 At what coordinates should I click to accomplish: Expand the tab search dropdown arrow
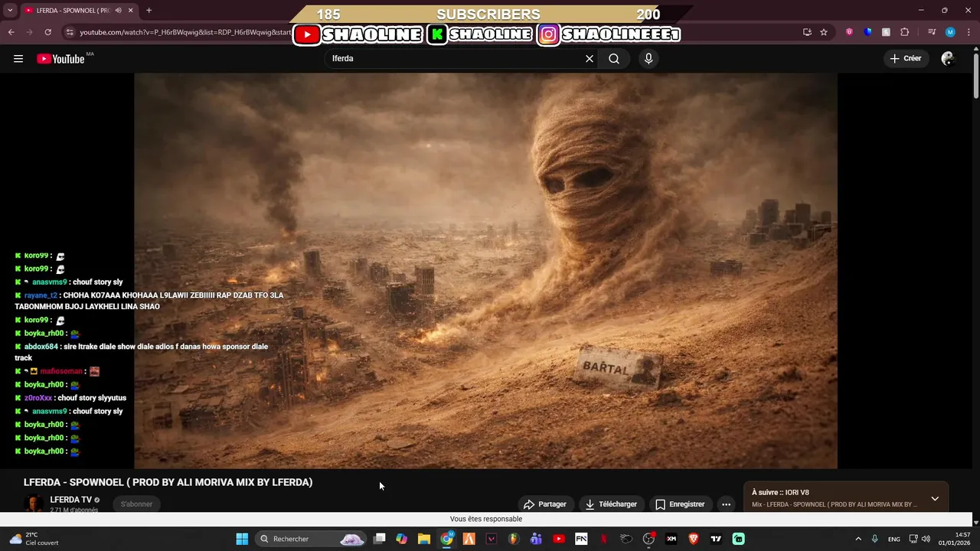10,10
